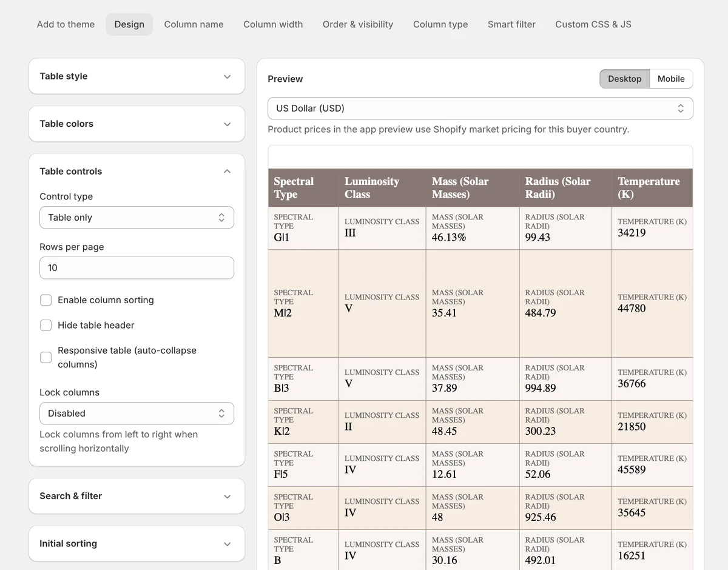This screenshot has width=728, height=570.
Task: Open the US Dollar currency selector
Action: tap(480, 109)
